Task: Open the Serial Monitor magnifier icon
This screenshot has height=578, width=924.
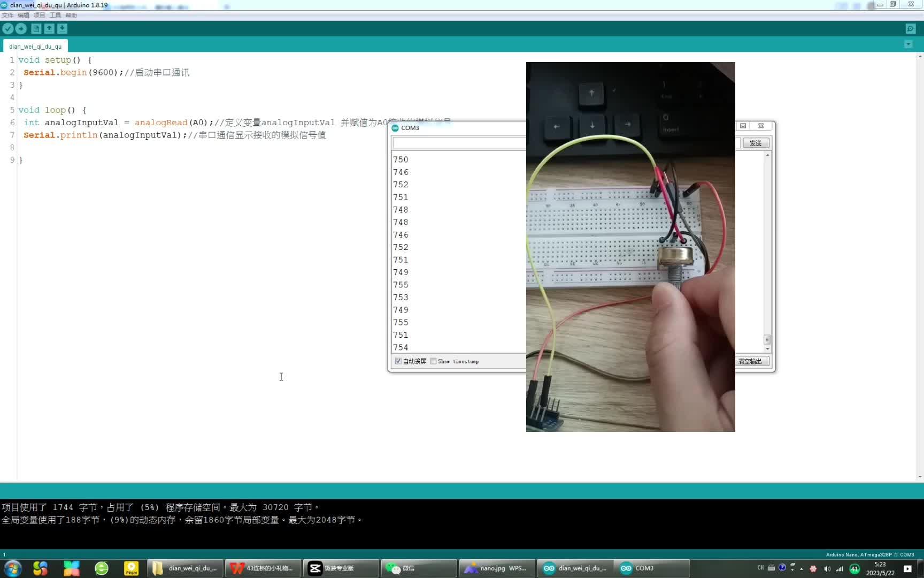Action: coord(911,28)
